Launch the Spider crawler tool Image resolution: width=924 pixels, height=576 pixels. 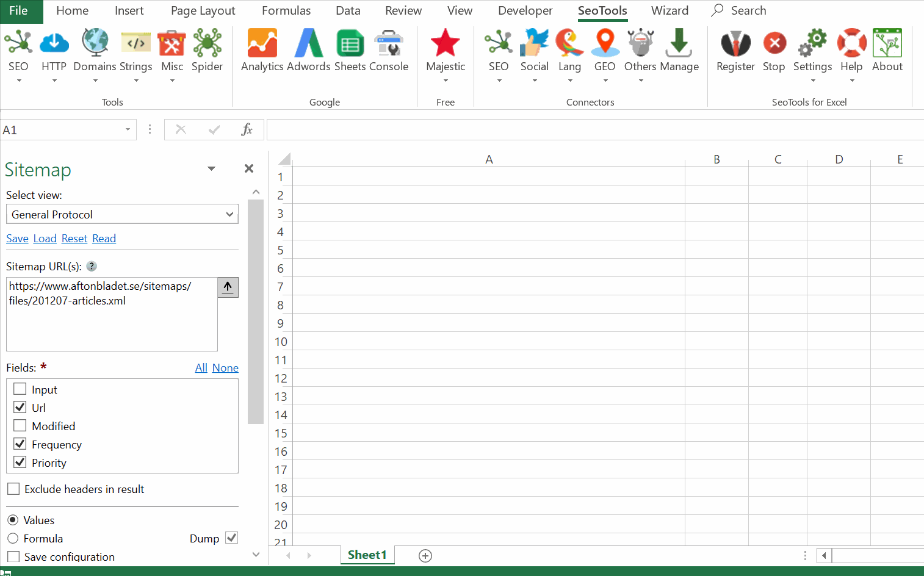point(208,43)
